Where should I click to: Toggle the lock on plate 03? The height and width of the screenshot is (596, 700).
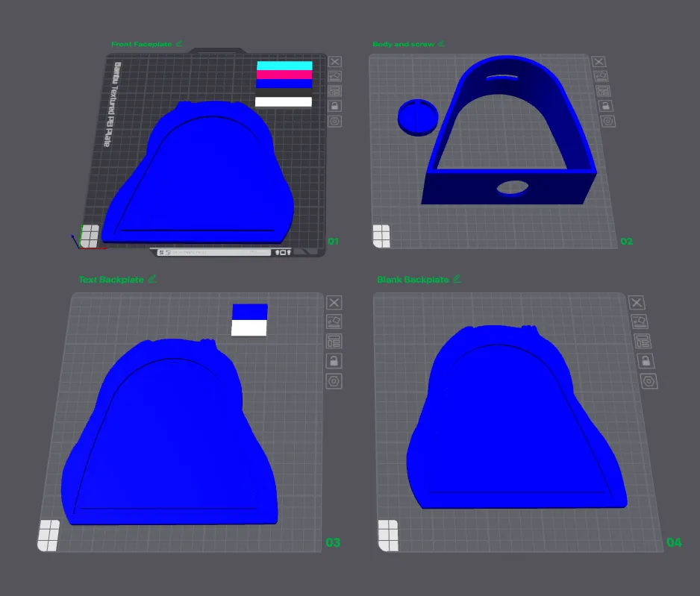334,361
